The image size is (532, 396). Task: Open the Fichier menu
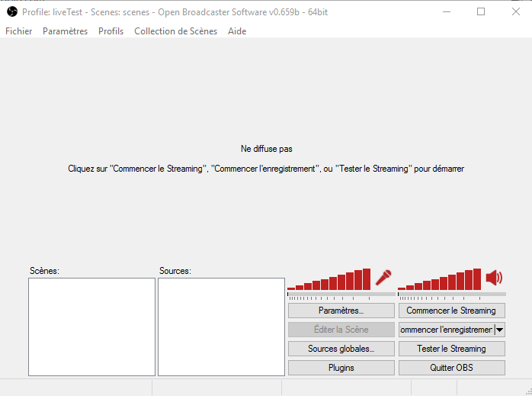coord(18,31)
